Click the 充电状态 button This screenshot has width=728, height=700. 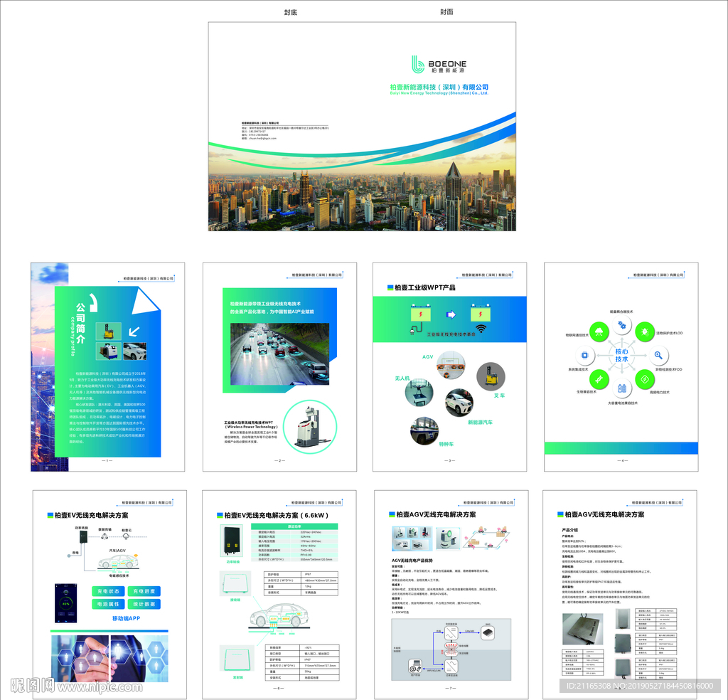(x=108, y=591)
